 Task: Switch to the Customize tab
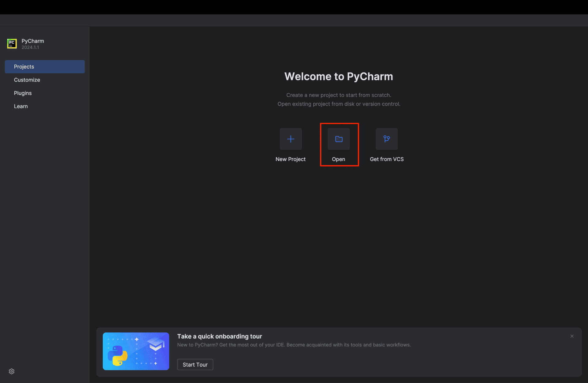[x=27, y=80]
